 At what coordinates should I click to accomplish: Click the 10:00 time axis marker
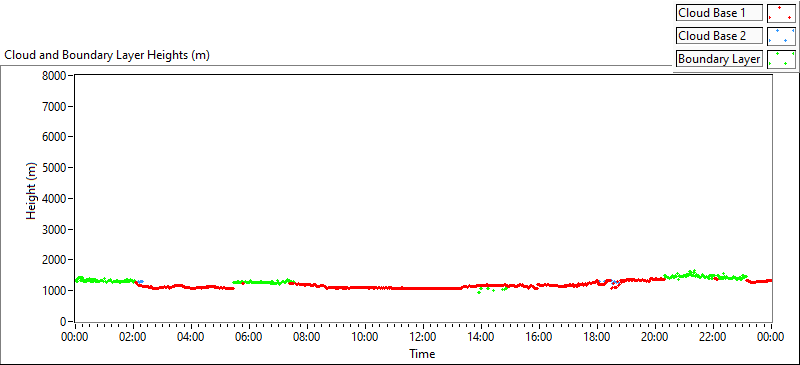click(x=365, y=337)
